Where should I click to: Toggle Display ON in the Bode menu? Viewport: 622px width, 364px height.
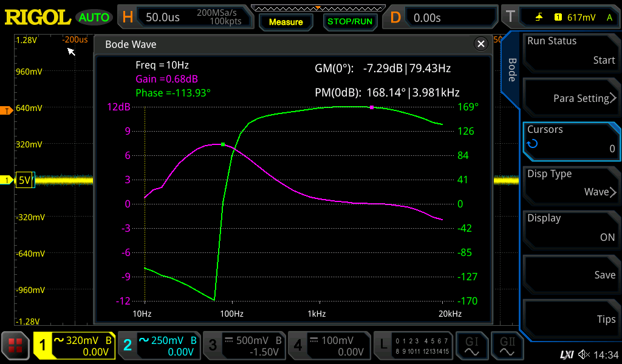coord(571,229)
